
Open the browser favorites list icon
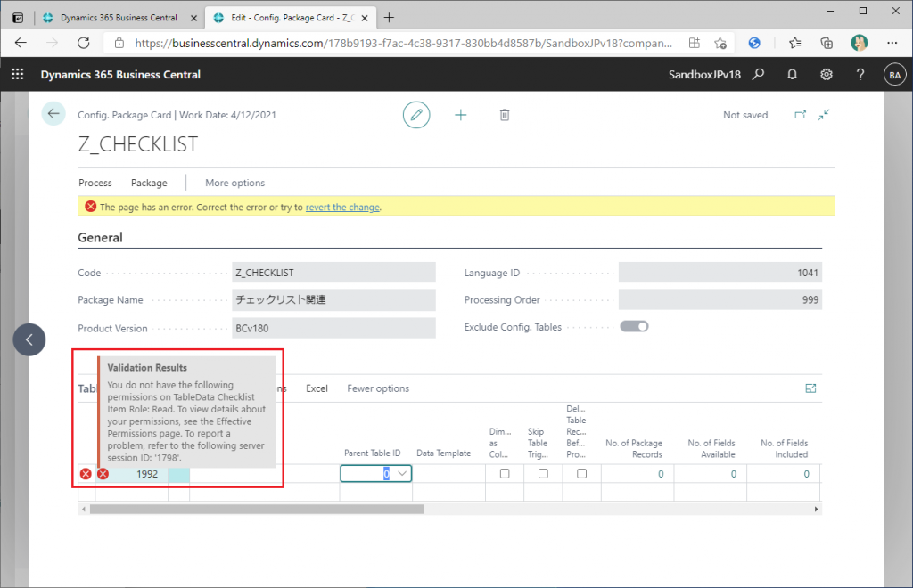tap(794, 43)
